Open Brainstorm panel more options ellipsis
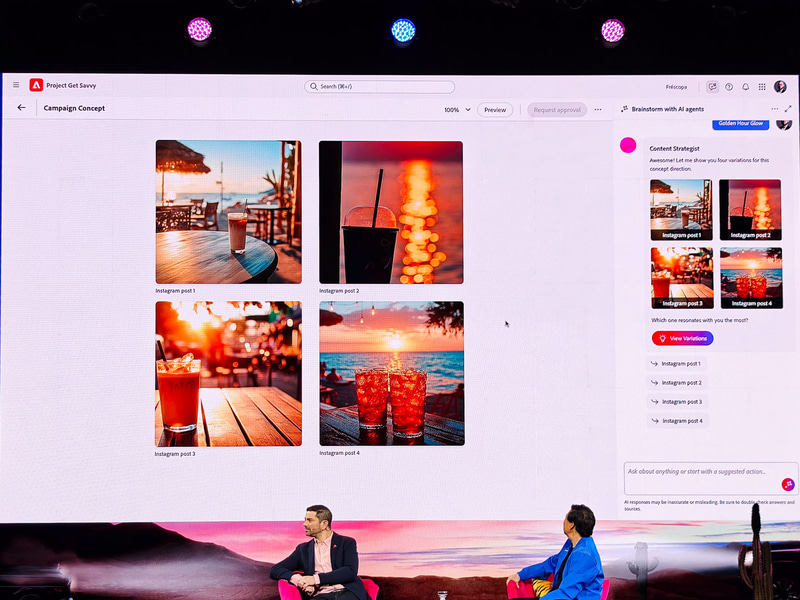The image size is (800, 600). pyautogui.click(x=774, y=109)
